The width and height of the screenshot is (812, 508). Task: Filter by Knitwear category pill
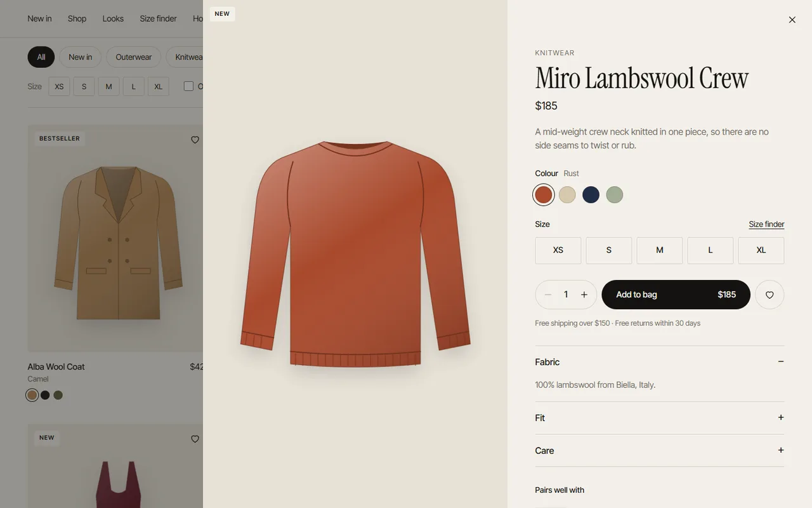pos(185,57)
